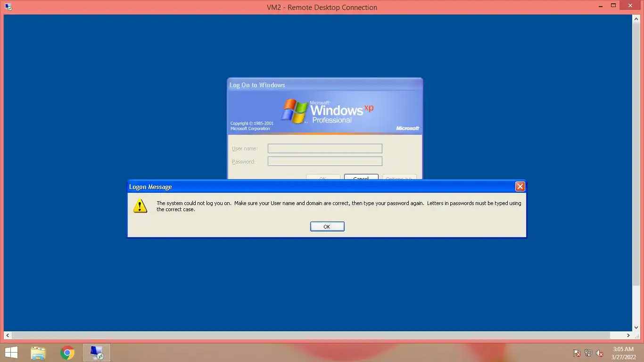
Task: Click the muted volume tray icon
Action: pyautogui.click(x=600, y=353)
